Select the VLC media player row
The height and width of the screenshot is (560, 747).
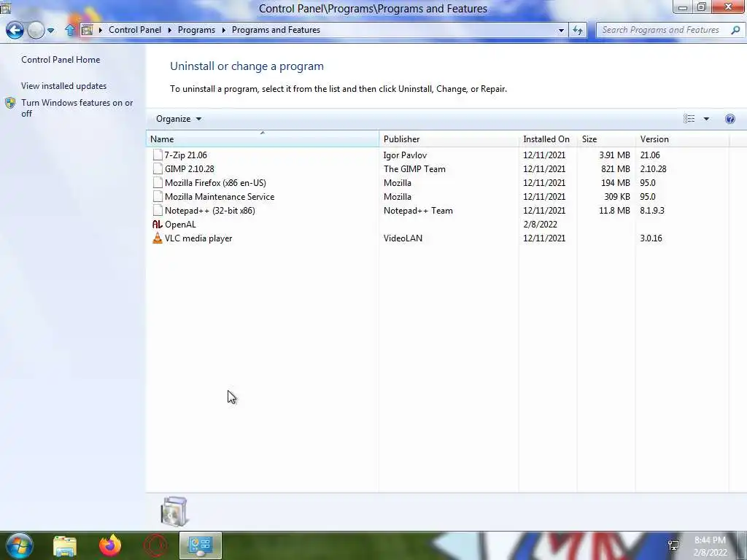click(438, 238)
